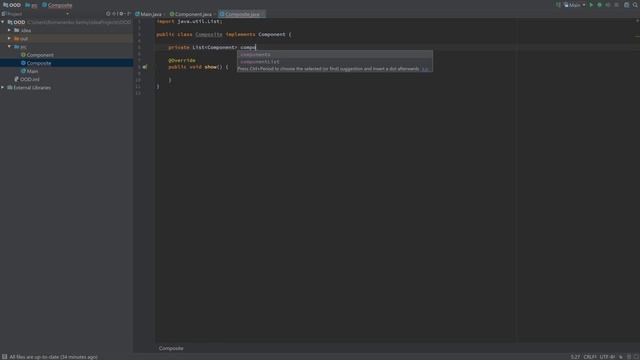This screenshot has height=360, width=640.
Task: Click the implements gutter icon near show()
Action: click(x=144, y=67)
